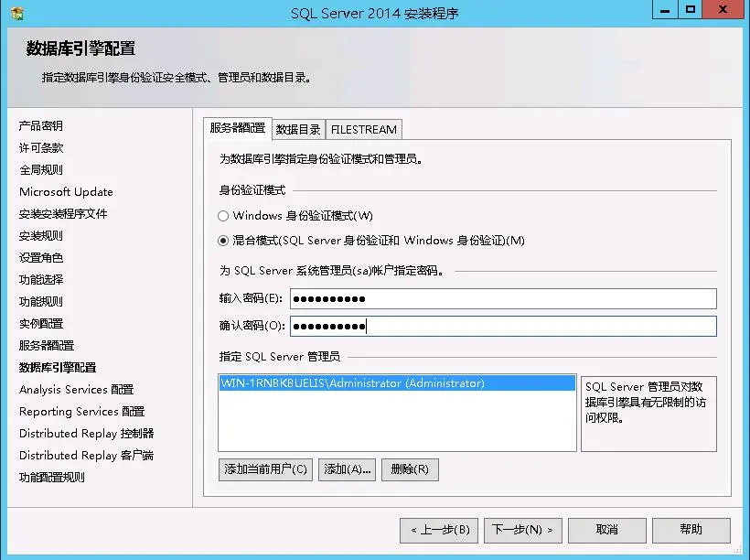Image resolution: width=750 pixels, height=560 pixels.
Task: Select 安装安装程序文件 step in sidebar
Action: point(63,214)
